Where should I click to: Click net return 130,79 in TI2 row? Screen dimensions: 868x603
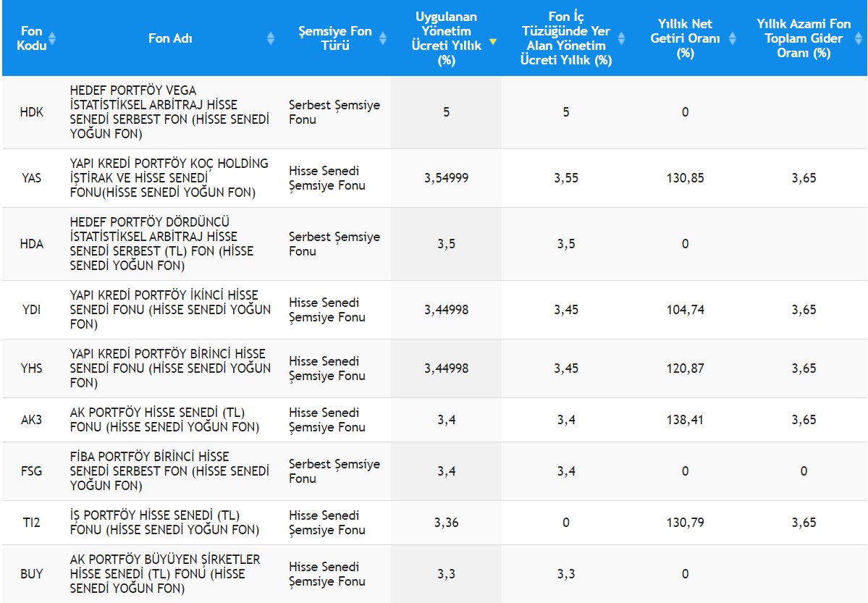[x=686, y=523]
